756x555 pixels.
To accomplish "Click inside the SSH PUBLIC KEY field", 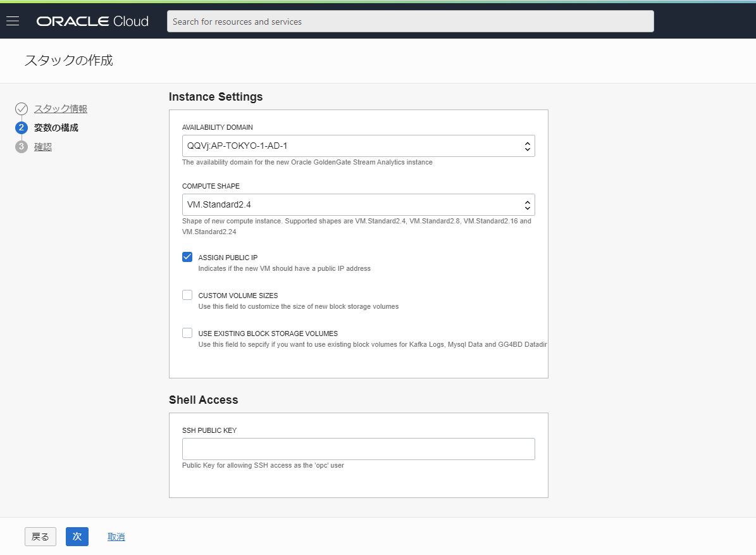I will pos(358,448).
